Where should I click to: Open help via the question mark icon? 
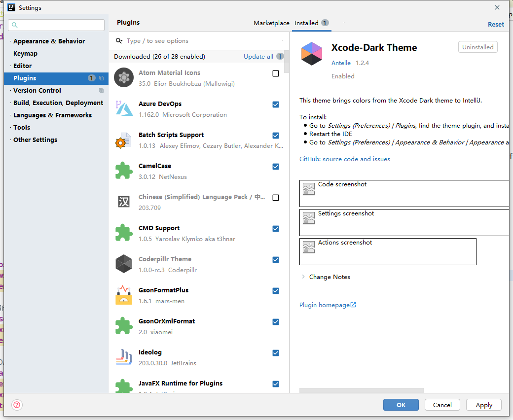pos(17,405)
